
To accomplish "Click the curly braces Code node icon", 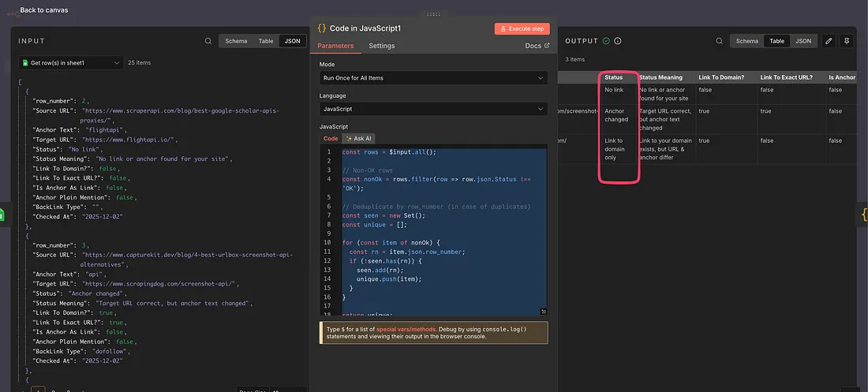I will (x=322, y=28).
